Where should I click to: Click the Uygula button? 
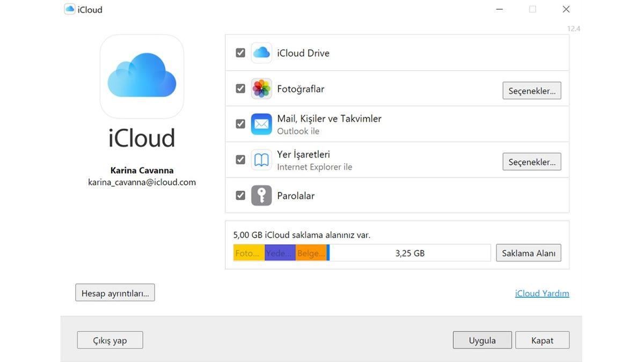pos(482,339)
